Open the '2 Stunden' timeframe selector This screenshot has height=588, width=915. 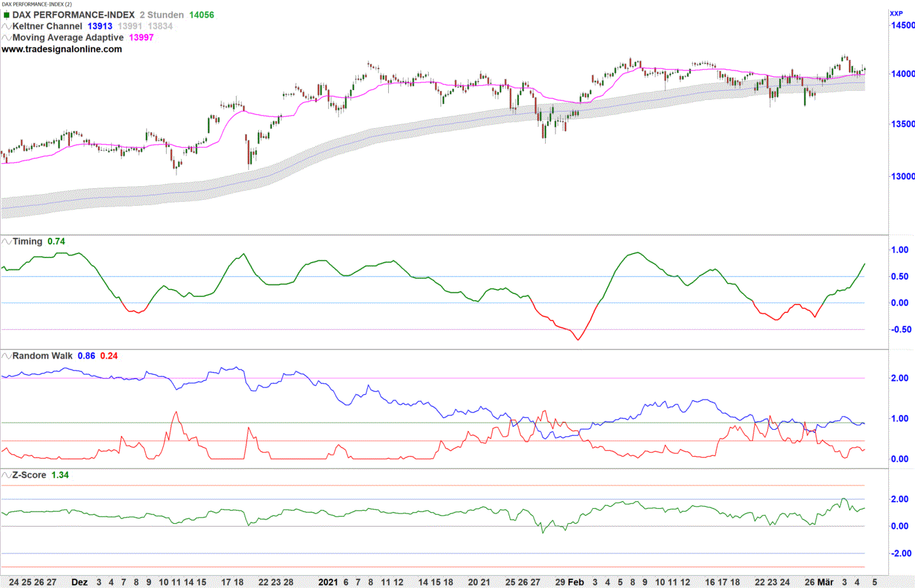pos(161,15)
